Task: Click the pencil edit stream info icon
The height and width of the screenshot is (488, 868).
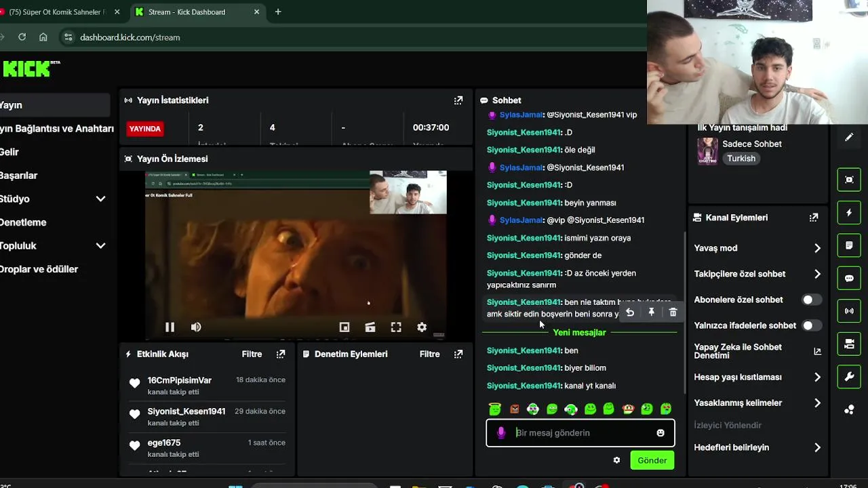Action: [849, 137]
